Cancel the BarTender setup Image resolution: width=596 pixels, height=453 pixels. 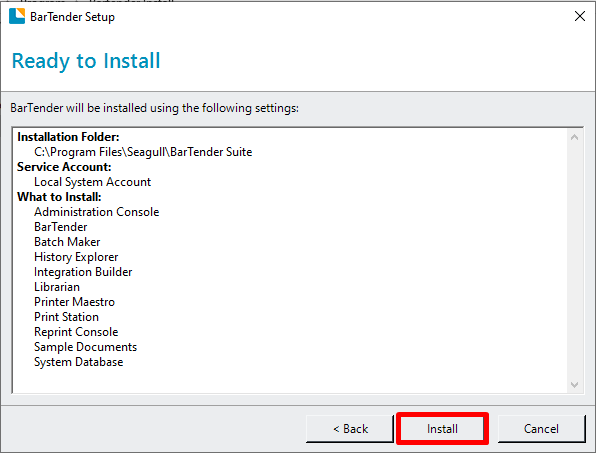pyautogui.click(x=541, y=429)
